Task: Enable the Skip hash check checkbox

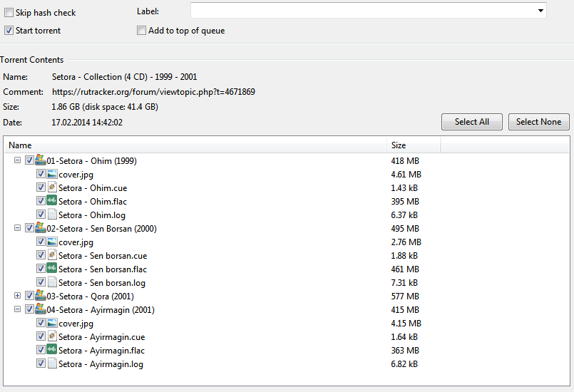Action: click(9, 13)
